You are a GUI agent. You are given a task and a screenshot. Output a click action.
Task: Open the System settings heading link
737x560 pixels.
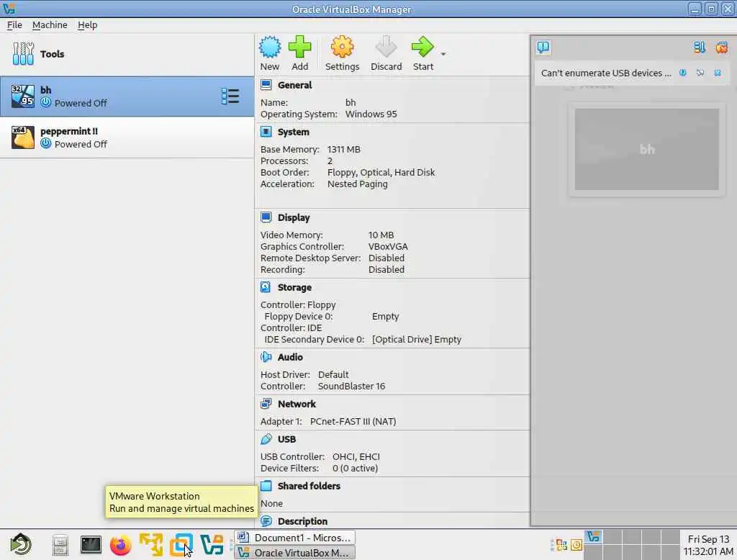click(294, 132)
